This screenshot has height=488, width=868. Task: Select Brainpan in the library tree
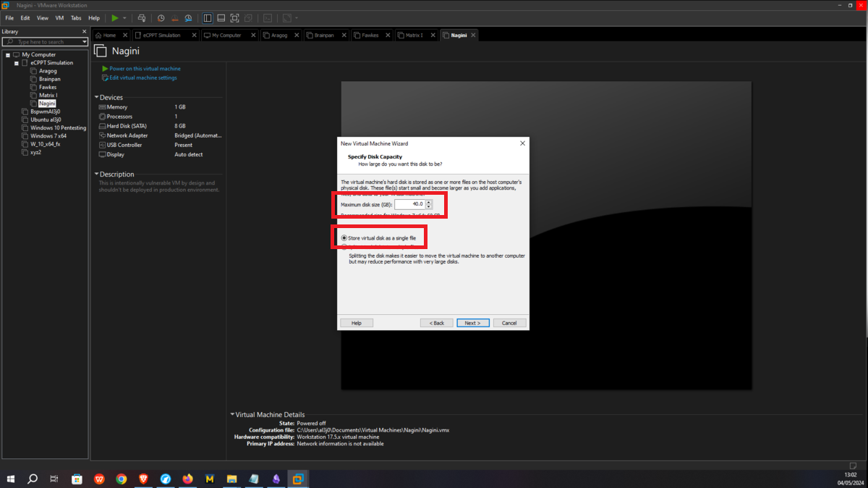pyautogui.click(x=50, y=79)
